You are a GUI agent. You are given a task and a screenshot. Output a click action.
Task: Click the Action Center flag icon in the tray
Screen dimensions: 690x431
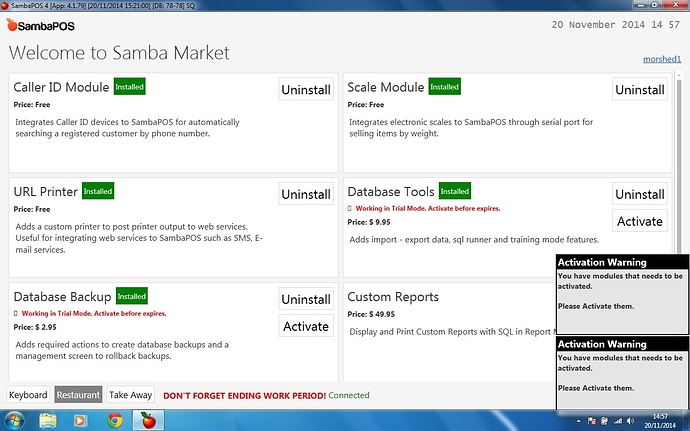592,421
